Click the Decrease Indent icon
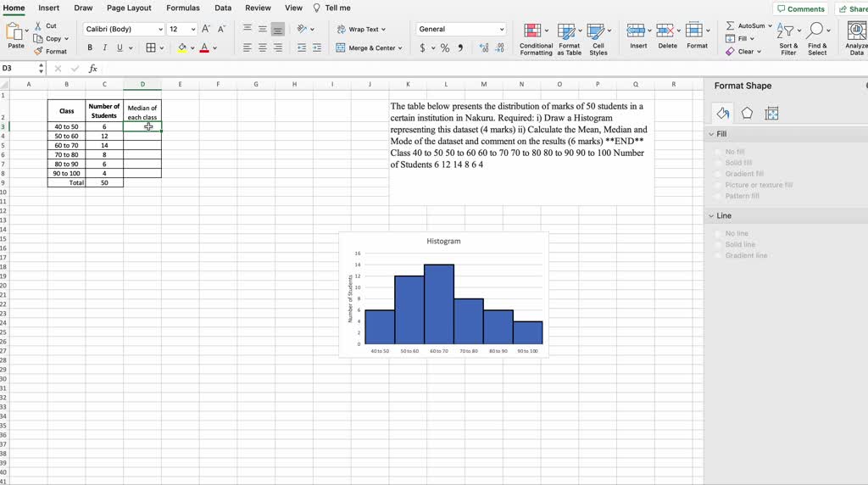Viewport: 868px width, 485px height. 302,47
